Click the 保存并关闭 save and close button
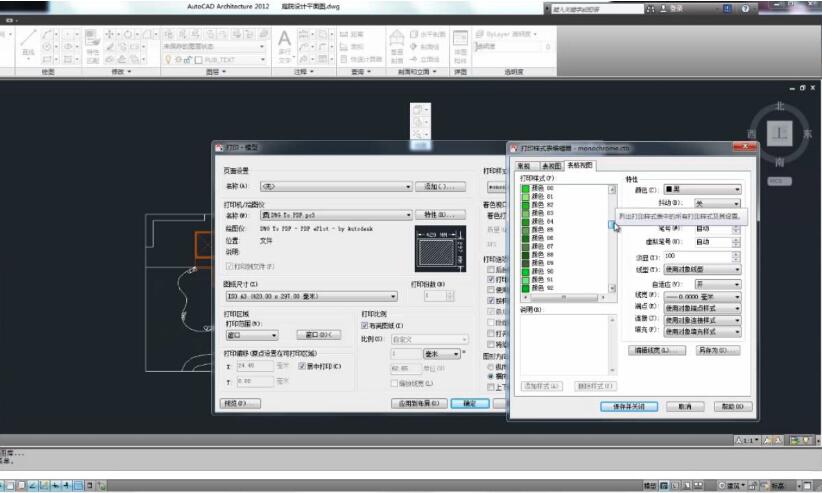 628,407
